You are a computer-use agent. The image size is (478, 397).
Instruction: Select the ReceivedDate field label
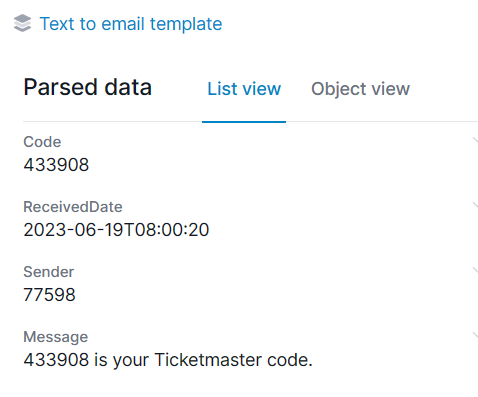73,207
